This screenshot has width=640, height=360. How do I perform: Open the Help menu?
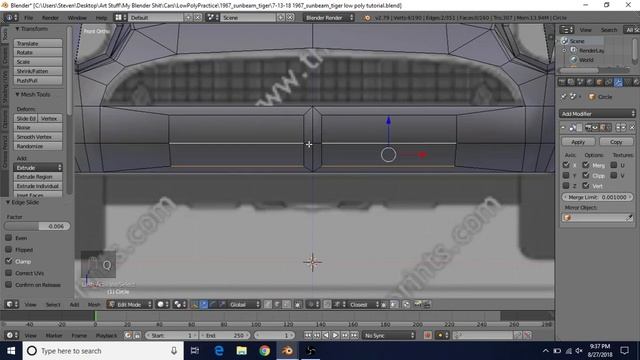click(x=101, y=18)
